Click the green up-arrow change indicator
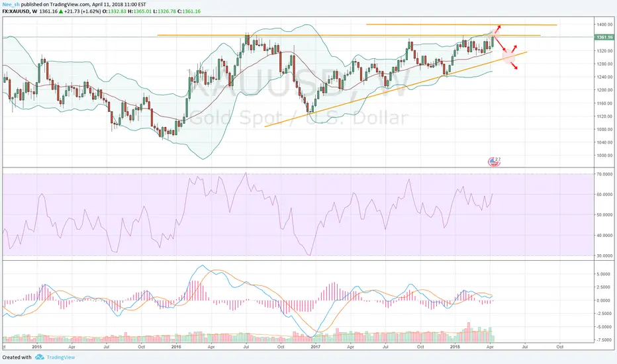 pyautogui.click(x=61, y=11)
